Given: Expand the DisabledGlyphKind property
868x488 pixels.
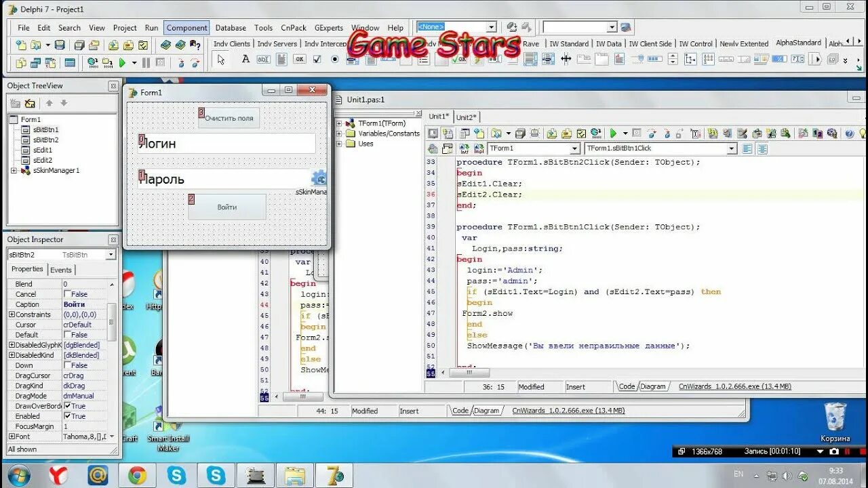Looking at the screenshot, I should click(12, 345).
